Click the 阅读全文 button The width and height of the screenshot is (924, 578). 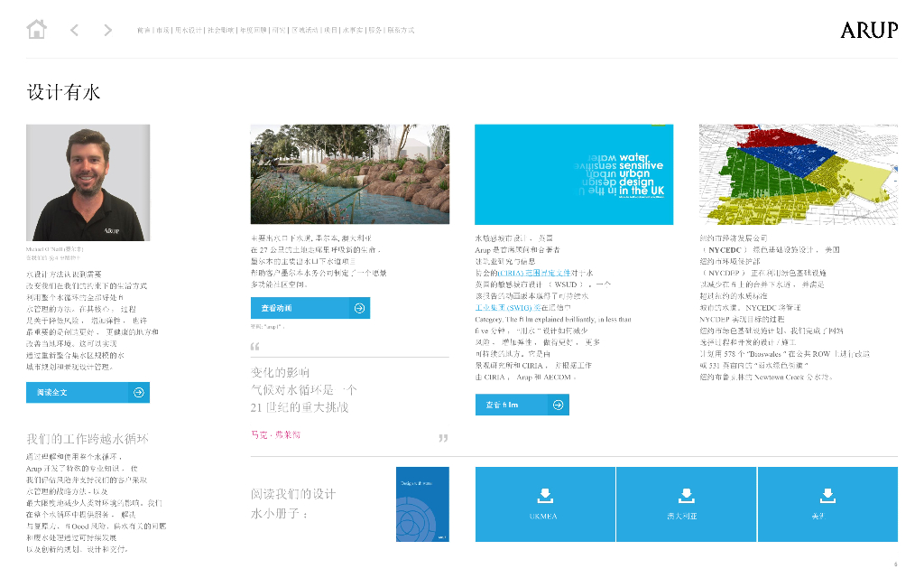click(88, 392)
